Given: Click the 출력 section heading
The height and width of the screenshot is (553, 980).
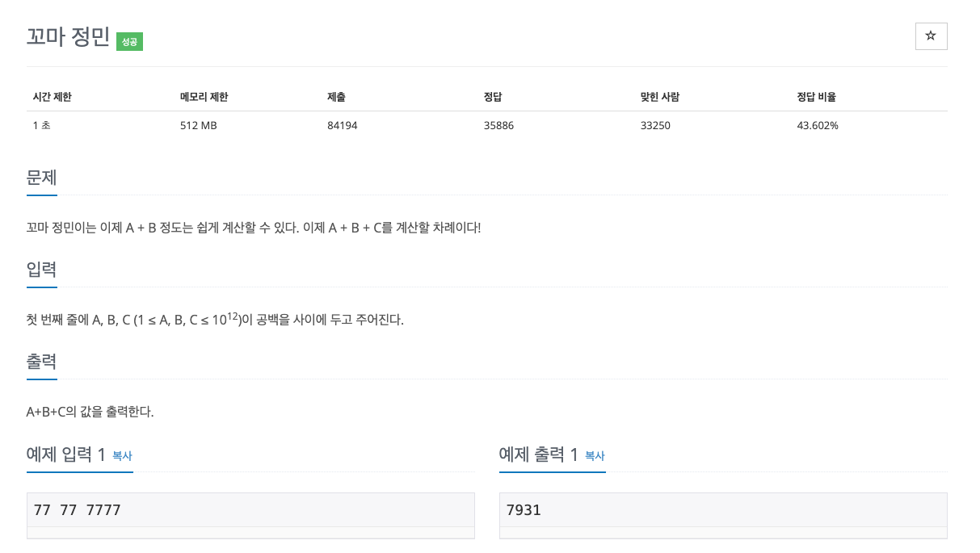Looking at the screenshot, I should pyautogui.click(x=41, y=362).
